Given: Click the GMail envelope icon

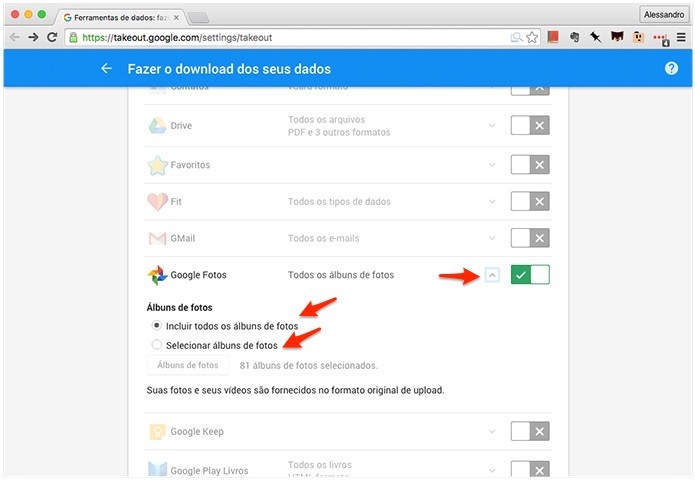Looking at the screenshot, I should [157, 238].
